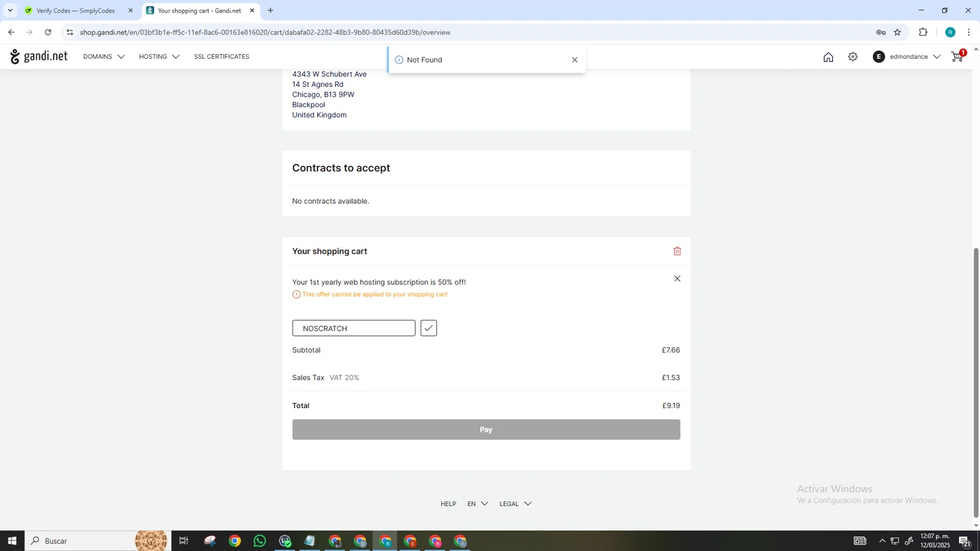Open the Chrome three-dot menu
The image size is (980, 551).
pos(969,32)
